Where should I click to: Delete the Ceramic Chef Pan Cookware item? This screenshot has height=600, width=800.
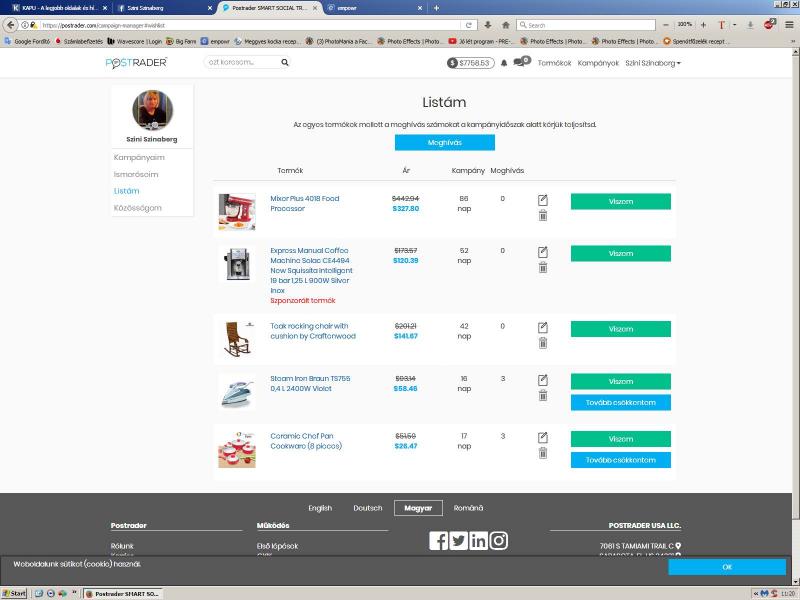click(x=543, y=453)
